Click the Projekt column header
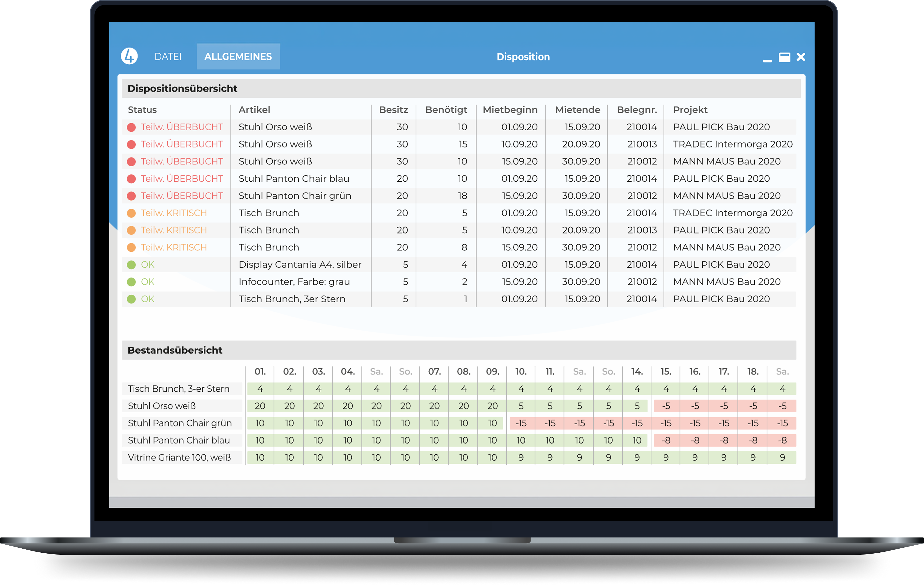Viewport: 924px width, 586px height. click(x=690, y=110)
